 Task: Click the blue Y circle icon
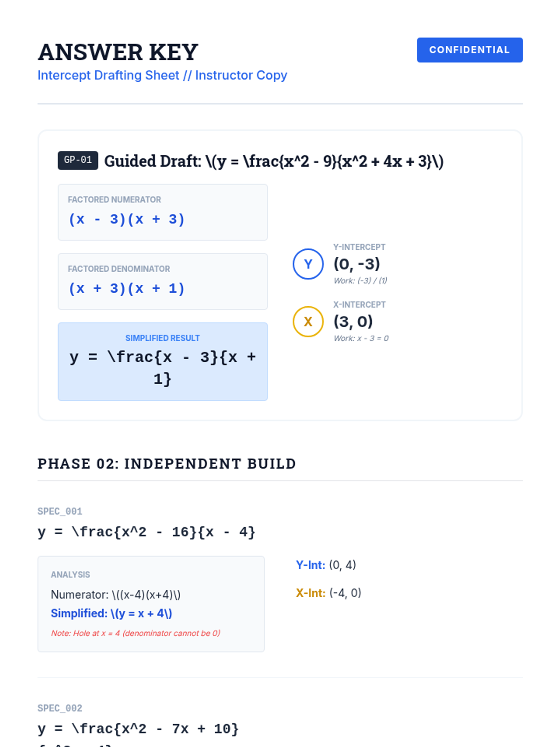click(x=308, y=264)
